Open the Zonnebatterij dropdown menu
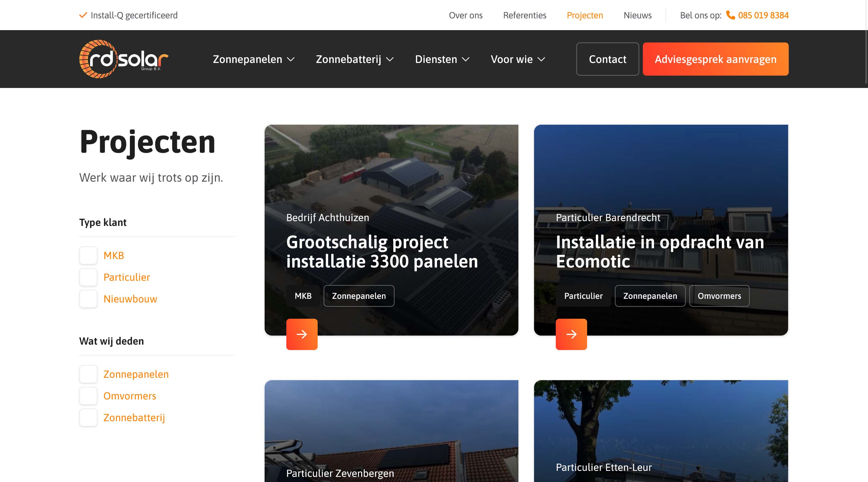This screenshot has width=868, height=482. tap(354, 59)
